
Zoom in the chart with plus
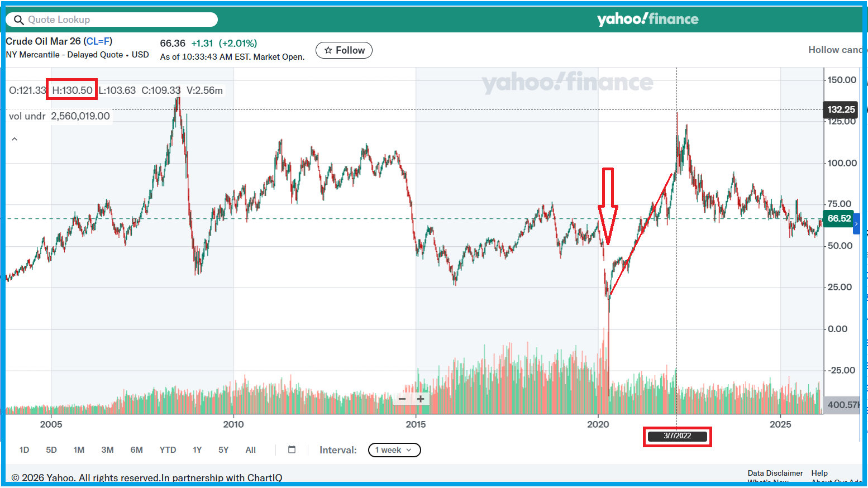coord(421,399)
